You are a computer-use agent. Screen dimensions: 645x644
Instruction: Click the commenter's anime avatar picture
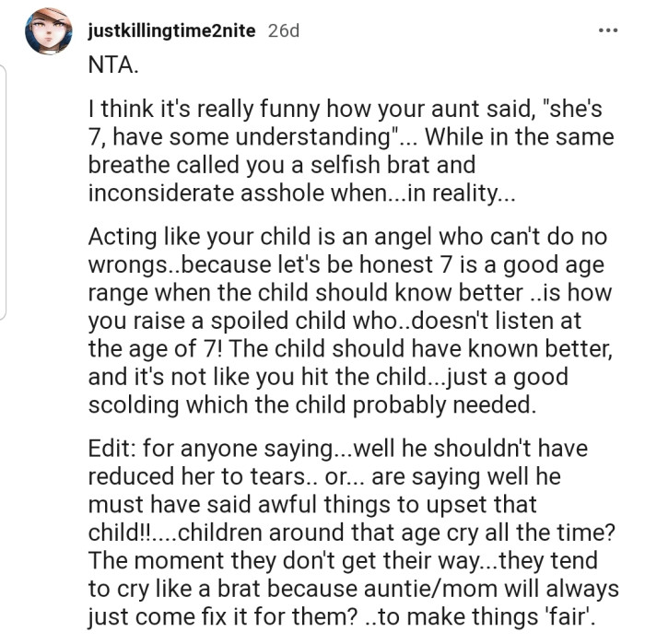tap(48, 31)
